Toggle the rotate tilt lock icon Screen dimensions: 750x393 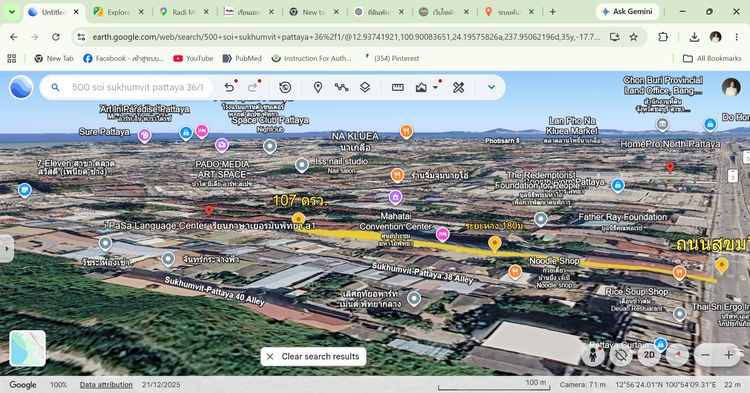click(621, 355)
